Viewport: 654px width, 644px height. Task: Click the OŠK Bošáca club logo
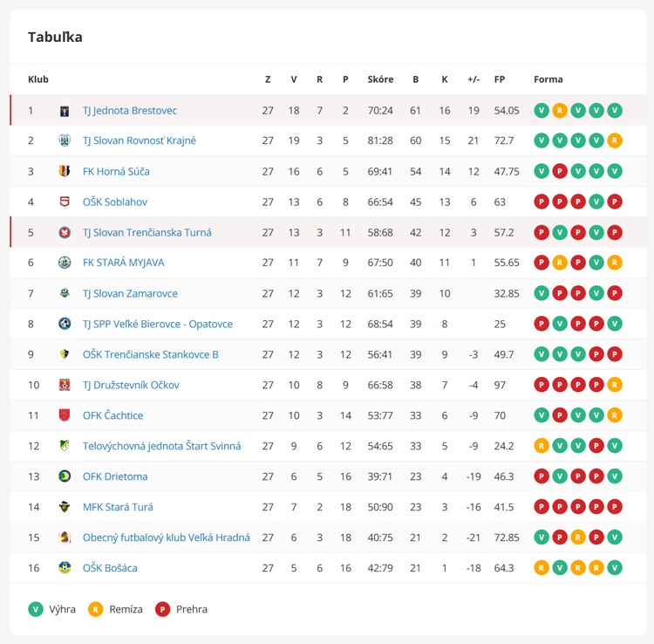pyautogui.click(x=65, y=567)
